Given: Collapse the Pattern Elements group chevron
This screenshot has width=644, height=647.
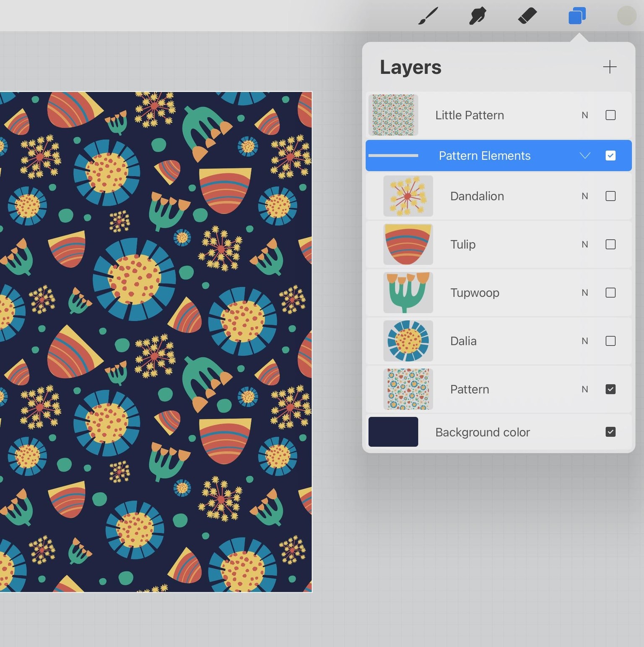Looking at the screenshot, I should pos(585,156).
